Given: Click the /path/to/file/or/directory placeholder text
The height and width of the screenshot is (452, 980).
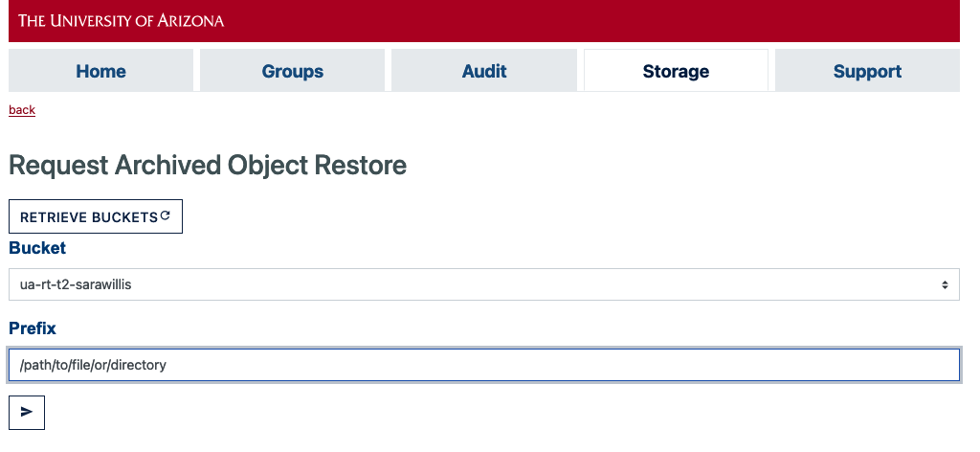Looking at the screenshot, I should (93, 365).
